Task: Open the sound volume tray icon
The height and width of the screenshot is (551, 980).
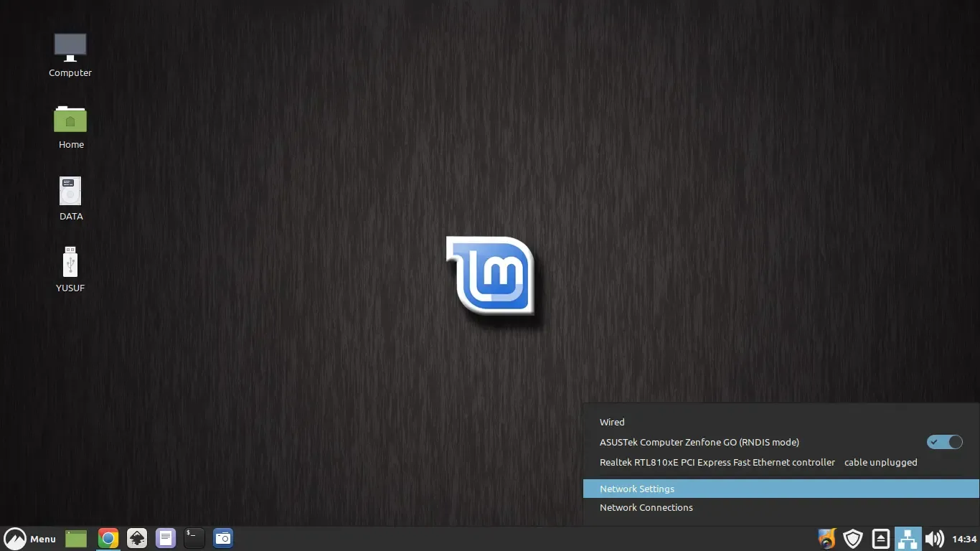Action: click(934, 538)
